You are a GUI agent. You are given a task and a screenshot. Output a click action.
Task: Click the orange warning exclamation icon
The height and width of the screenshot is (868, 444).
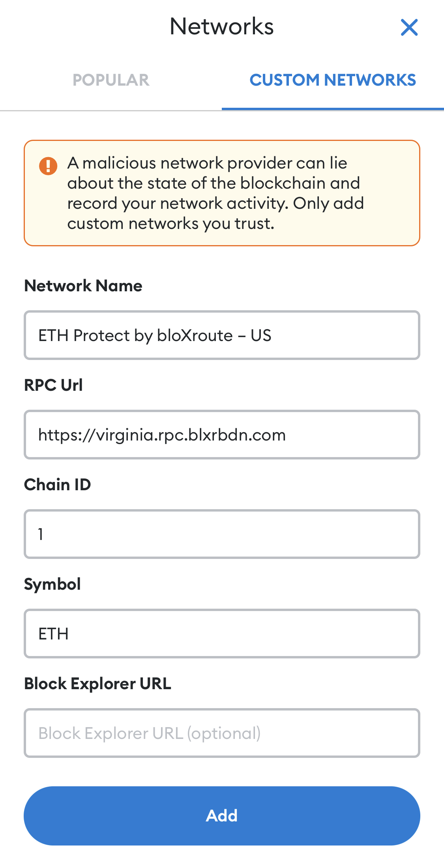click(x=48, y=166)
